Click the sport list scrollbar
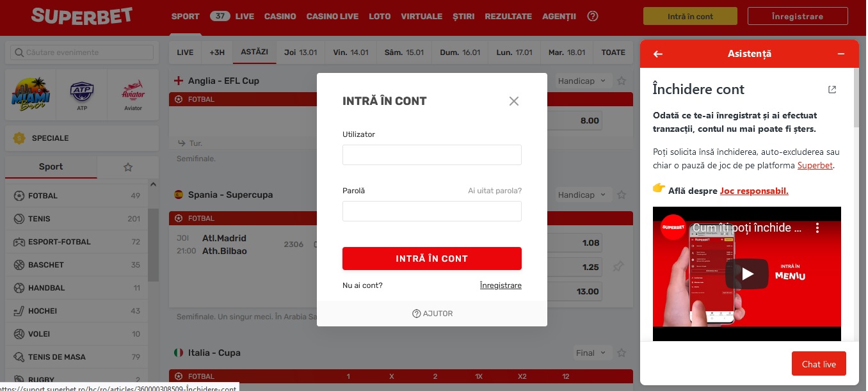The image size is (868, 391). point(153,244)
